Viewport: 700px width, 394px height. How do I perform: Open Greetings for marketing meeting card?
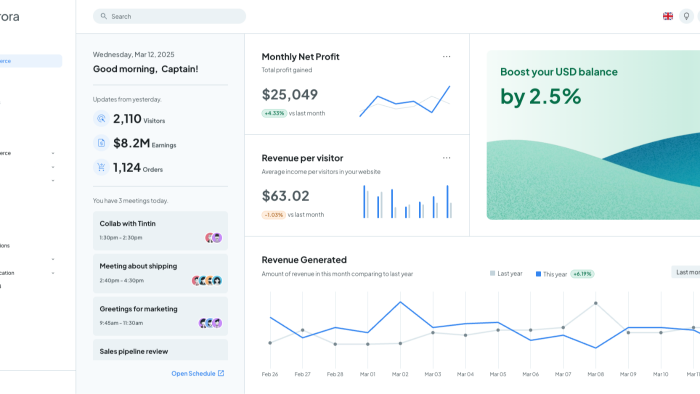[x=160, y=316]
